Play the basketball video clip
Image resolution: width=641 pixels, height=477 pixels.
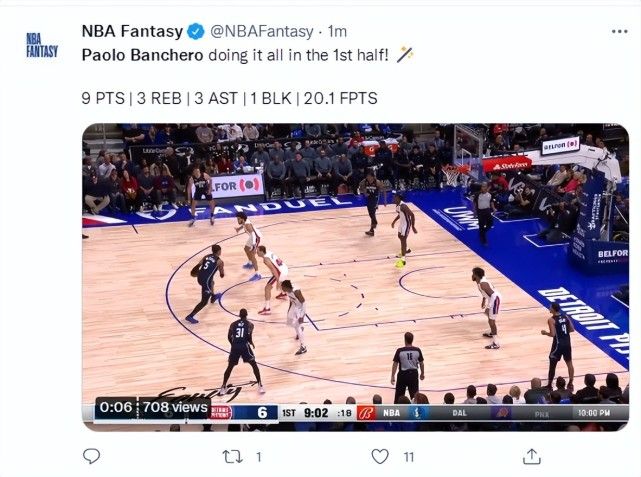[355, 277]
